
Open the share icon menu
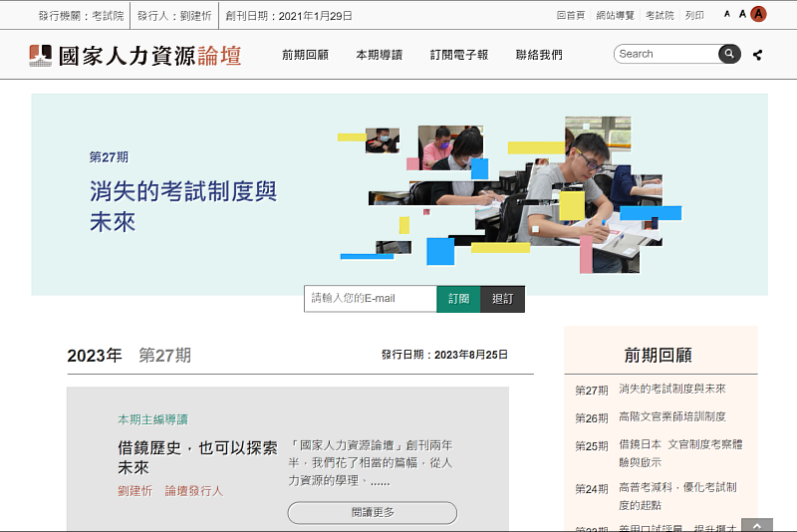pos(758,55)
